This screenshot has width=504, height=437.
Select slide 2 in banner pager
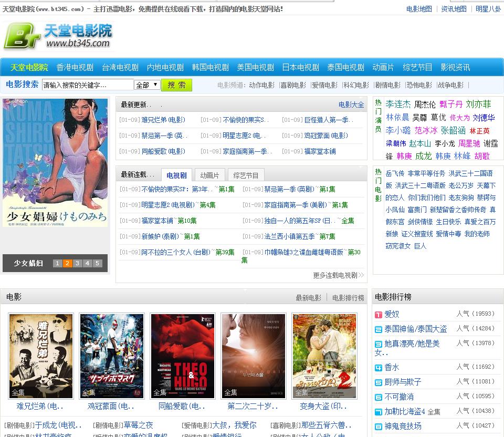67,263
